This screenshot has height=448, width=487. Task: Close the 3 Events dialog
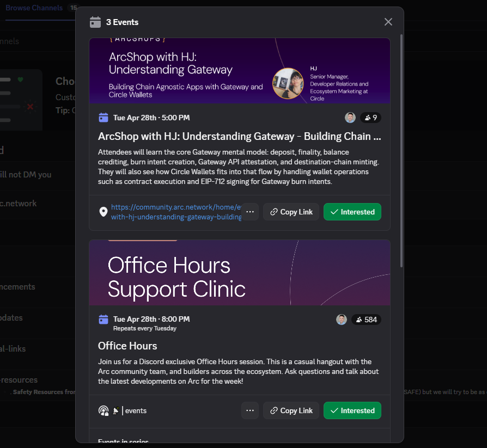pyautogui.click(x=388, y=22)
